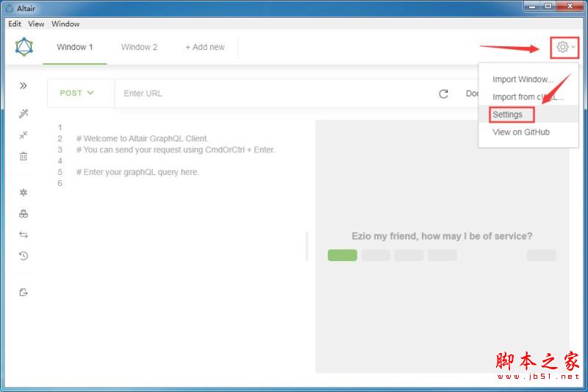Viewport: 588px width, 392px height.
Task: Click the trash clear query icon
Action: point(24,156)
